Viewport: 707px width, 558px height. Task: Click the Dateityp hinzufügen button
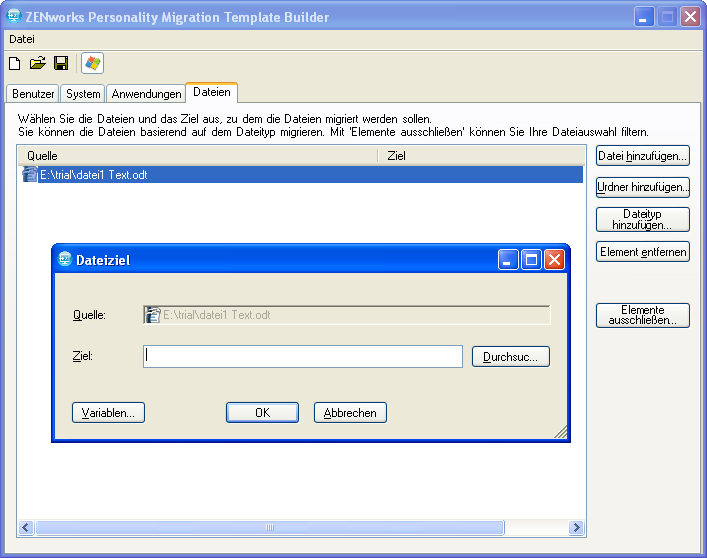pyautogui.click(x=643, y=220)
